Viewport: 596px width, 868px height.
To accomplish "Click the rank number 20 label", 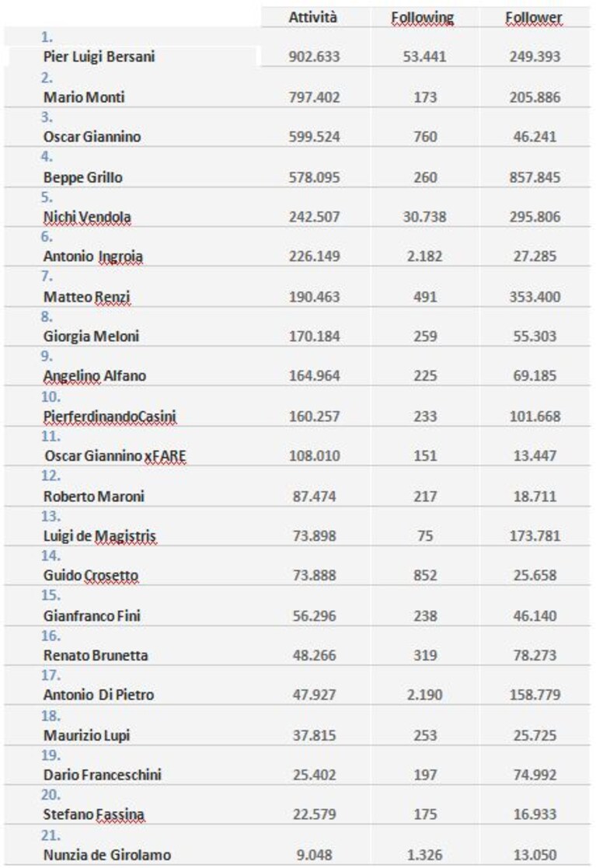I will [x=51, y=795].
